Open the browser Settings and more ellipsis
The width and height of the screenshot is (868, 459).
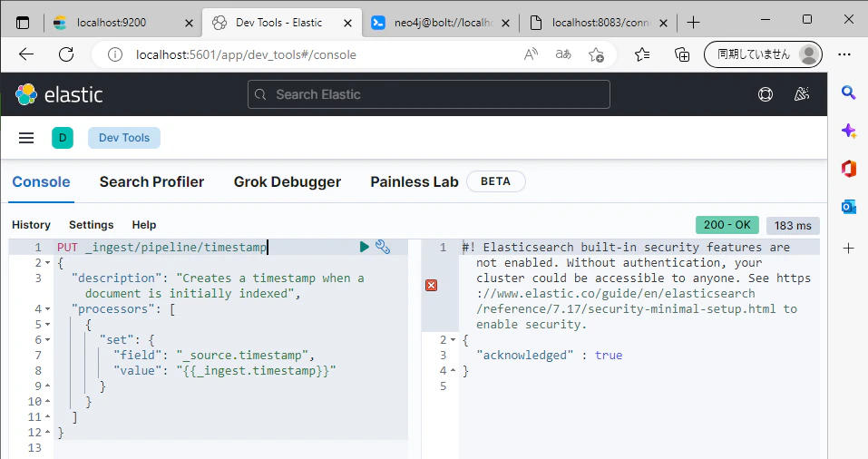844,54
